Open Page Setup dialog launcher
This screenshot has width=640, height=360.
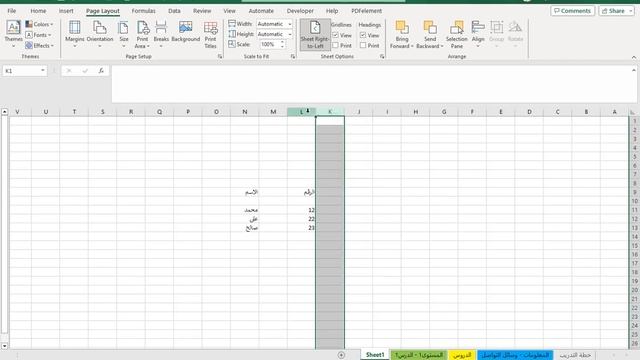220,57
